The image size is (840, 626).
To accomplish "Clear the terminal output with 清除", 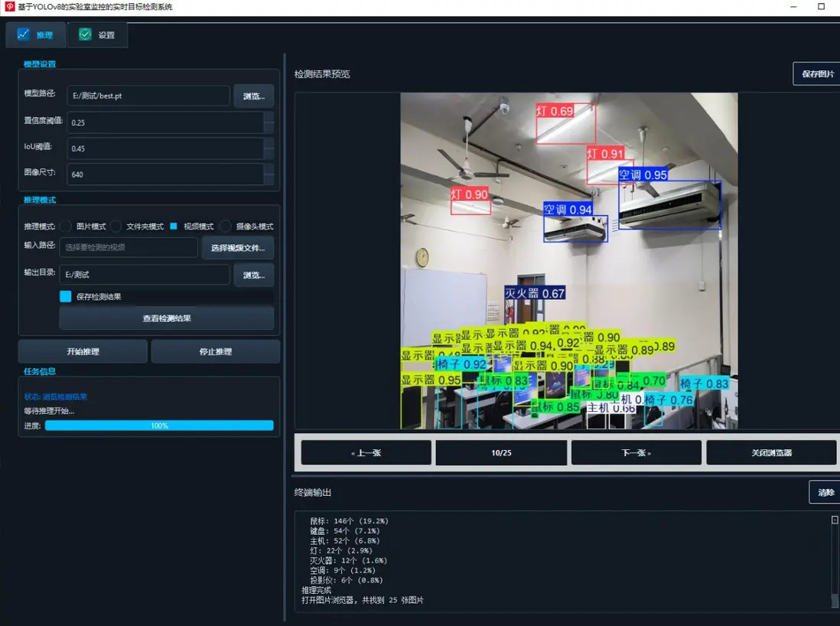I will click(825, 493).
